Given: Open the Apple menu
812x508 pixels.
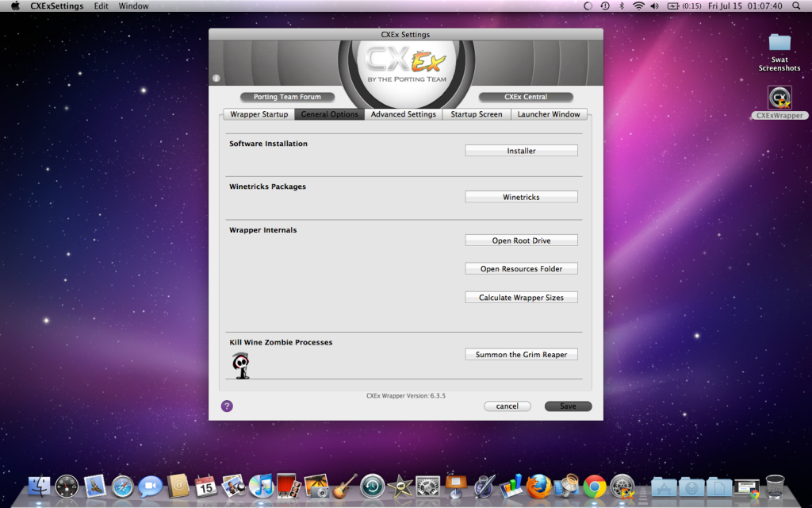Looking at the screenshot, I should [15, 6].
